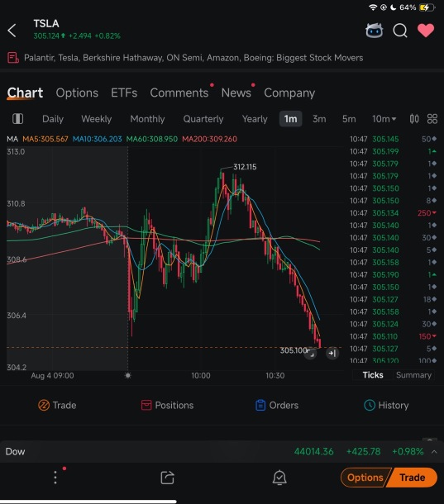Tap the 305.134 tick with 250 volume
Viewport: 444px width, 504px height.
tap(393, 213)
